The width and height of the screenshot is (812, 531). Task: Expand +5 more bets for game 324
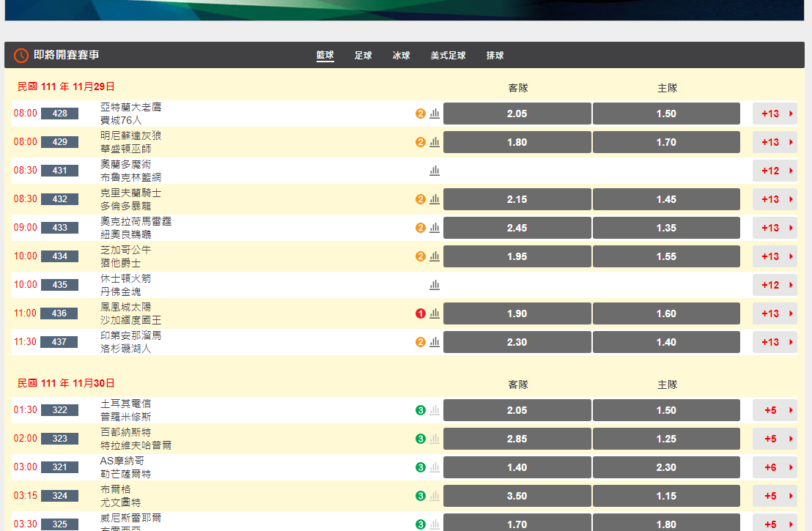(775, 496)
